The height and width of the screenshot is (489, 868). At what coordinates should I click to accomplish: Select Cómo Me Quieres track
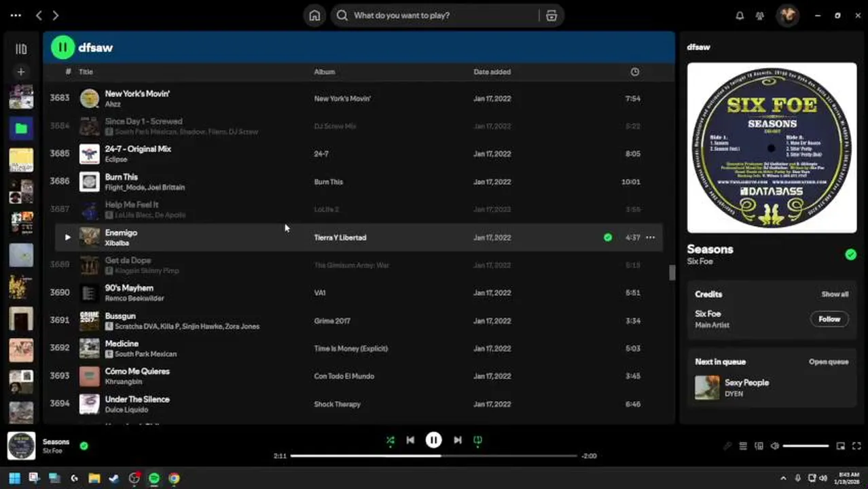point(359,376)
